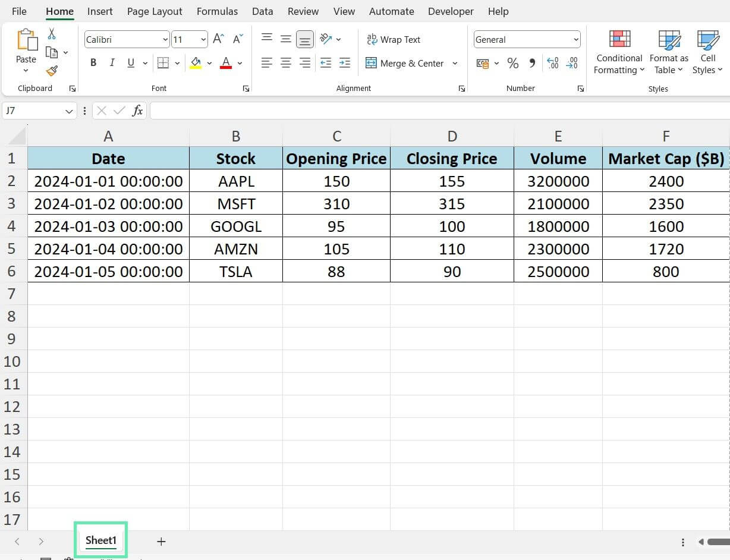Screen dimensions: 730x560
Task: Toggle Align Left
Action: coord(267,63)
